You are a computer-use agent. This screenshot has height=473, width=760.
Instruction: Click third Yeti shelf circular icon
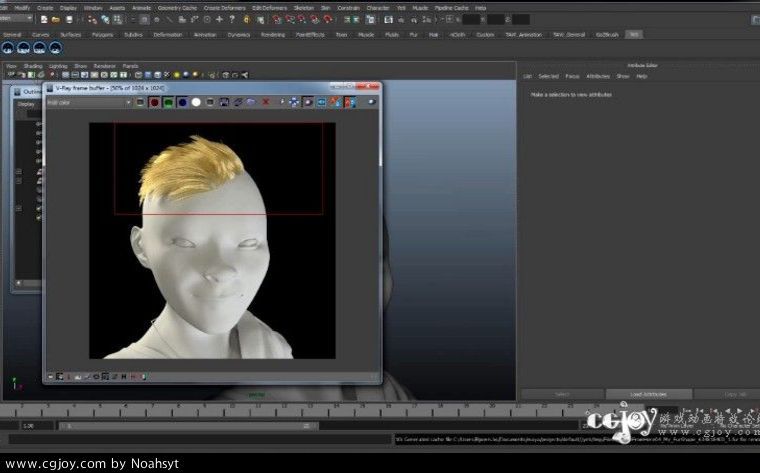pos(39,48)
